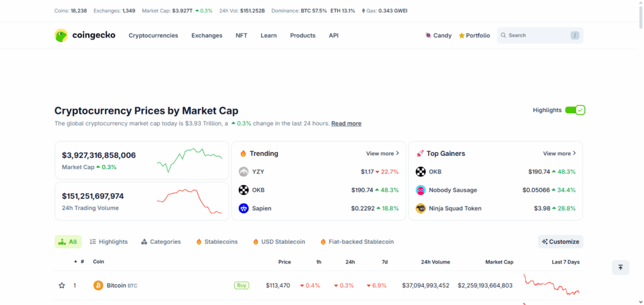Select the Fiat-backed Stablecoin tab
644x305 pixels.
pyautogui.click(x=357, y=241)
